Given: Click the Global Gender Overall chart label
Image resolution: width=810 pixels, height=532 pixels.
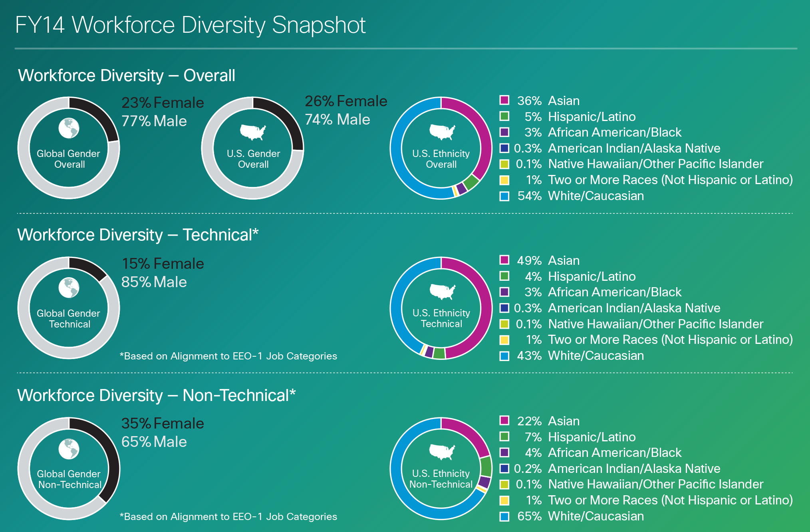Looking at the screenshot, I should click(69, 159).
